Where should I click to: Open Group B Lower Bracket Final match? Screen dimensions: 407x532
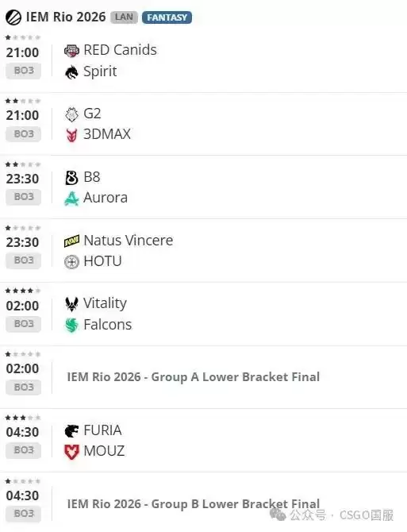point(193,504)
